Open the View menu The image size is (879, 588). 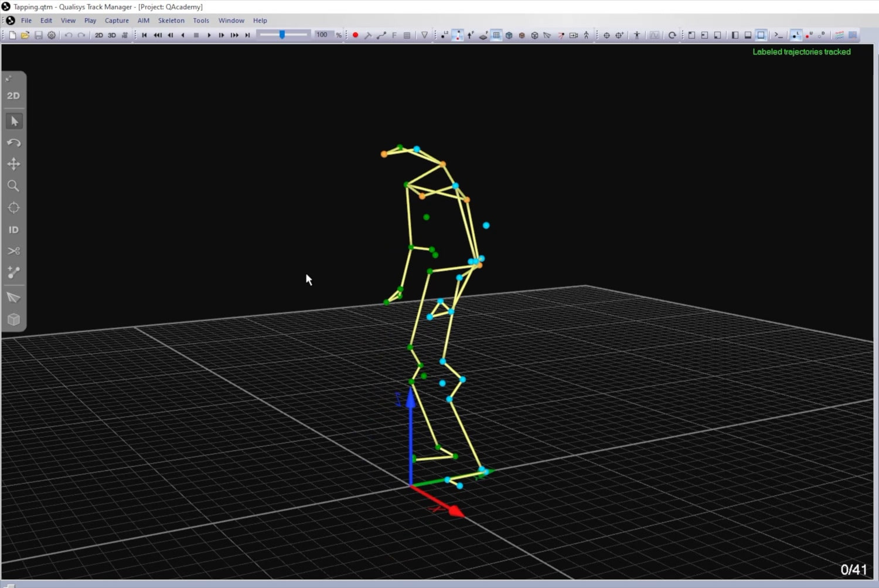point(68,20)
